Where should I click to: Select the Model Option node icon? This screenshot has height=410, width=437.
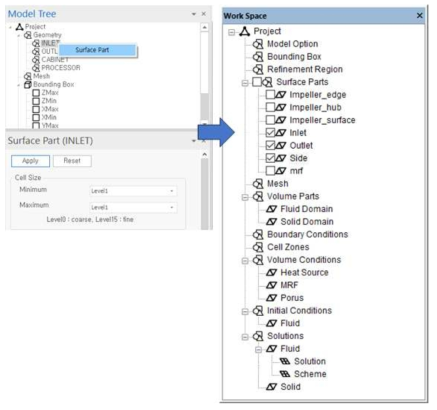(x=258, y=44)
